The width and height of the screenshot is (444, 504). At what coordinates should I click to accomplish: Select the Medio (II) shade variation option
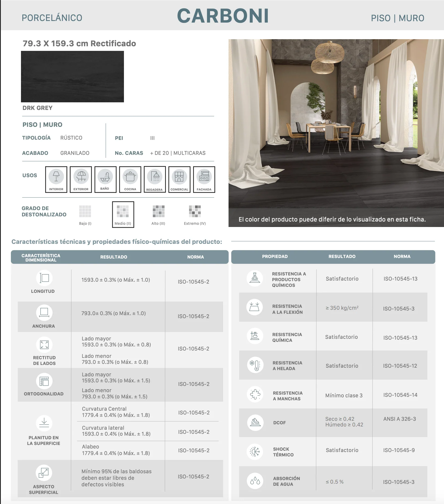point(123,214)
